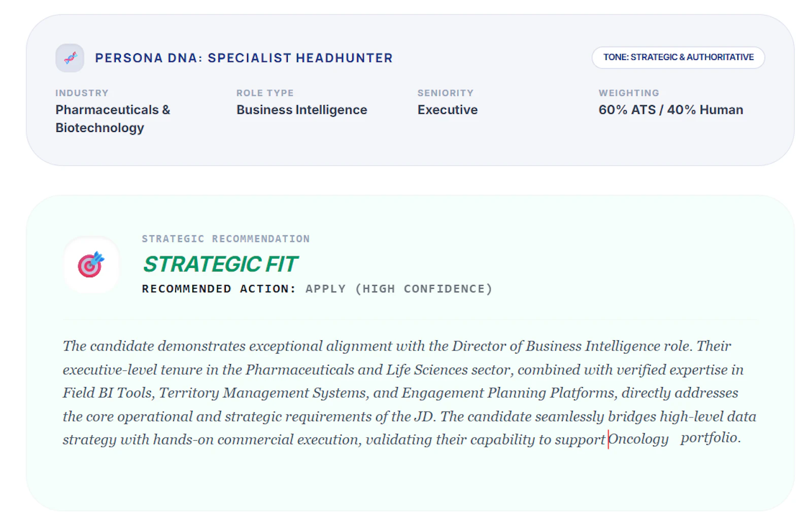Click the Apply (High Confidence) recommended action
The width and height of the screenshot is (812, 525).
coord(399,289)
